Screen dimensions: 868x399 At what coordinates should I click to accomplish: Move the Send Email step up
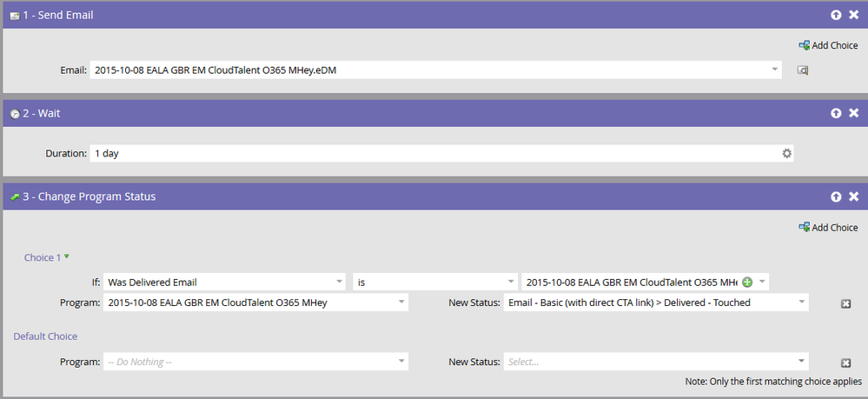point(836,15)
